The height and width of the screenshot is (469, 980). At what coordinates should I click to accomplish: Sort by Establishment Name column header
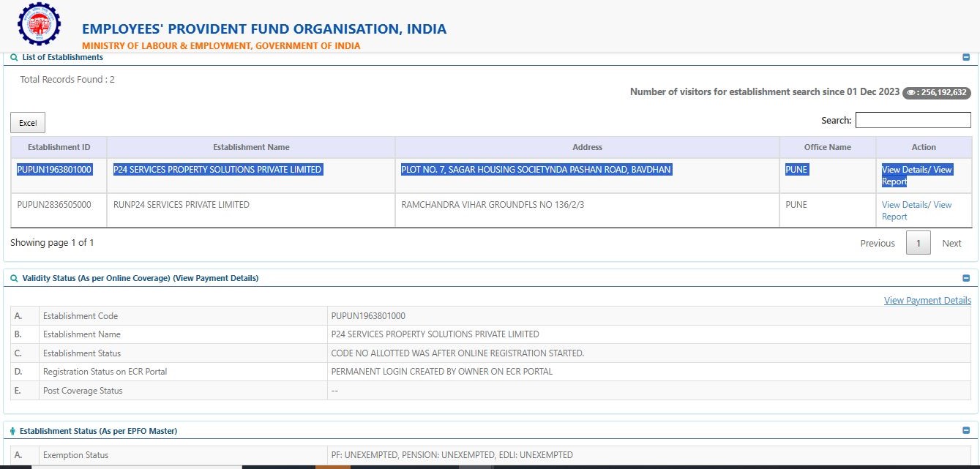[251, 147]
